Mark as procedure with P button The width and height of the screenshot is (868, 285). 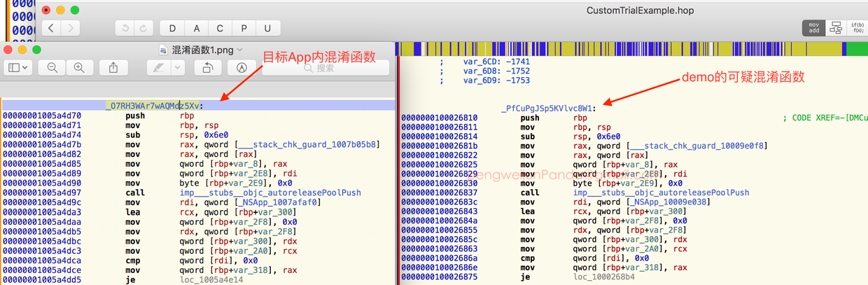coord(244,28)
